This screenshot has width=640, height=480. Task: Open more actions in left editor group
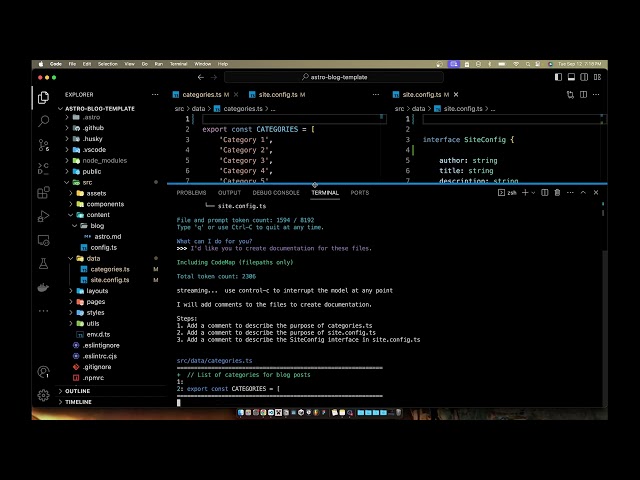(376, 95)
